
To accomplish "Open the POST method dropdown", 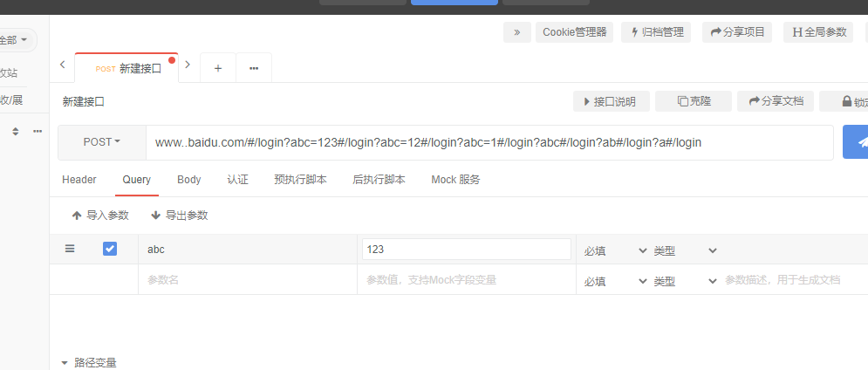I will pos(102,142).
